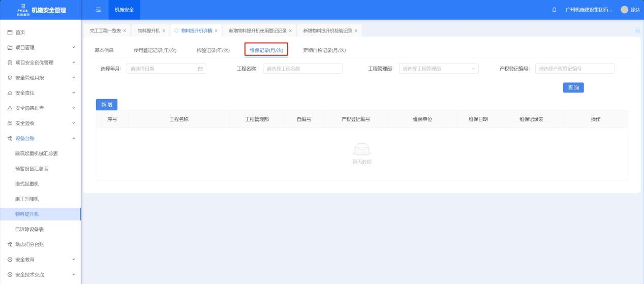Open notifications bell icon
Image resolution: width=644 pixels, height=284 pixels.
click(x=554, y=10)
